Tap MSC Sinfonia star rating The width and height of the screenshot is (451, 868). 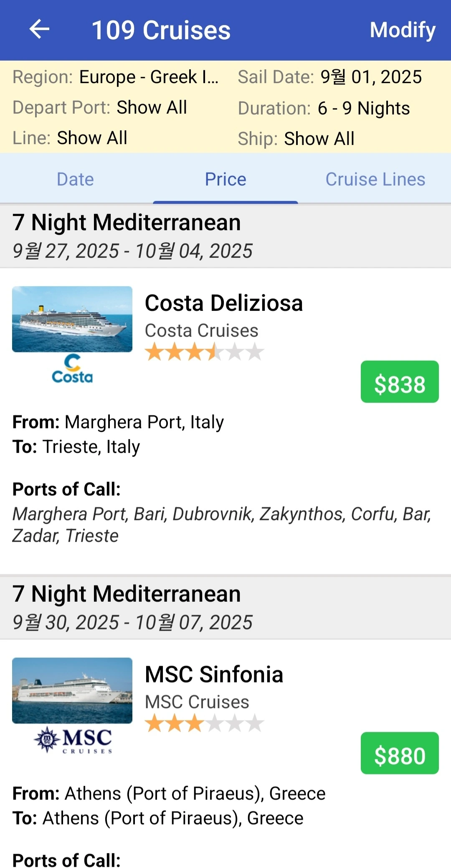tap(204, 723)
